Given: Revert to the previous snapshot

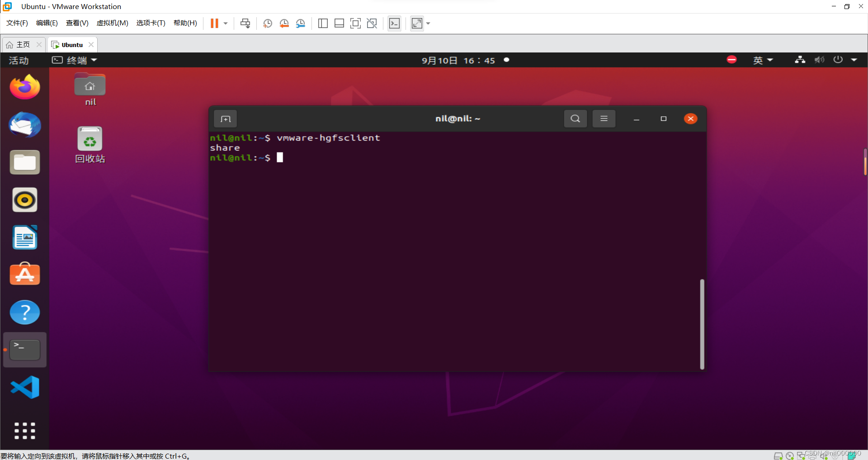Looking at the screenshot, I should coord(284,23).
